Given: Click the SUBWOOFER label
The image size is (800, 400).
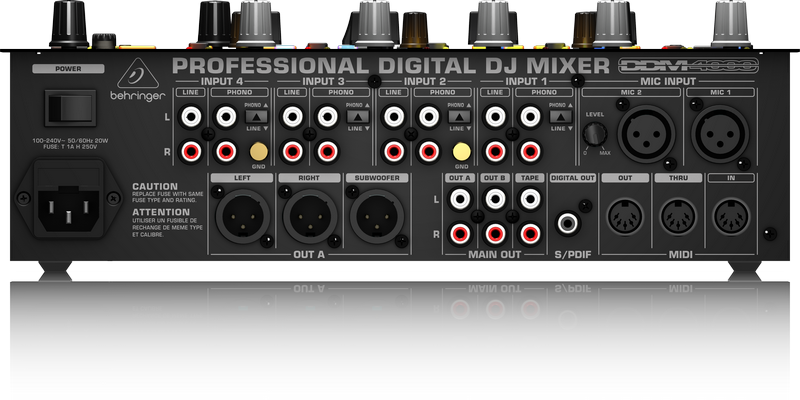Looking at the screenshot, I should click(378, 178).
